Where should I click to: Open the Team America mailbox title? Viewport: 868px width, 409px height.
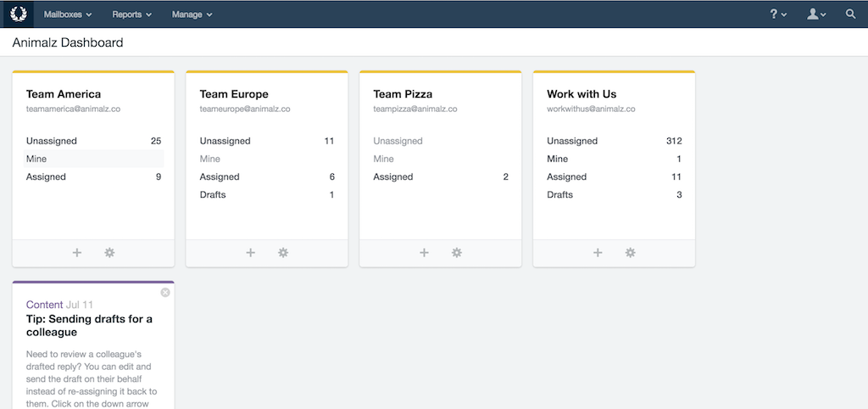click(64, 94)
